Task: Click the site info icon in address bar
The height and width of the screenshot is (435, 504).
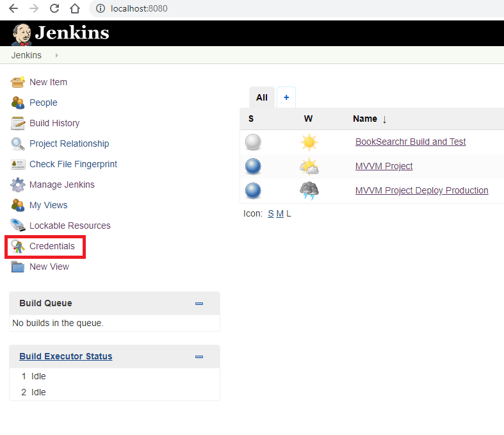Action: tap(101, 8)
